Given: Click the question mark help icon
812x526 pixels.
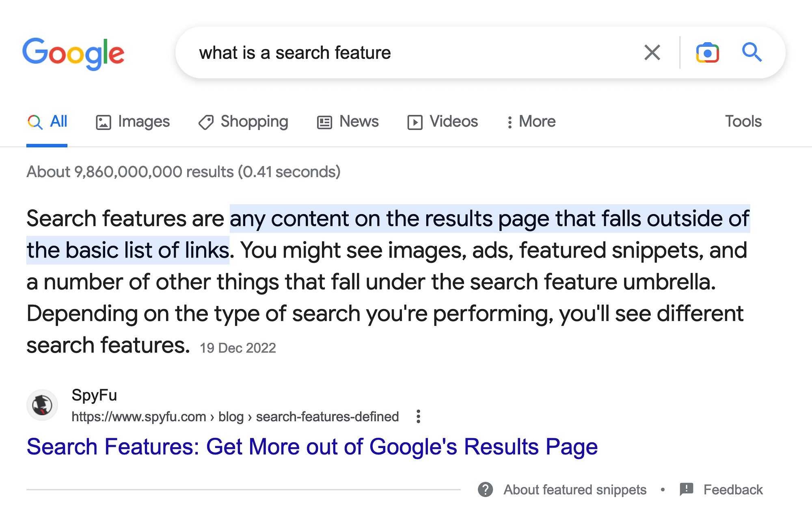Looking at the screenshot, I should (485, 489).
